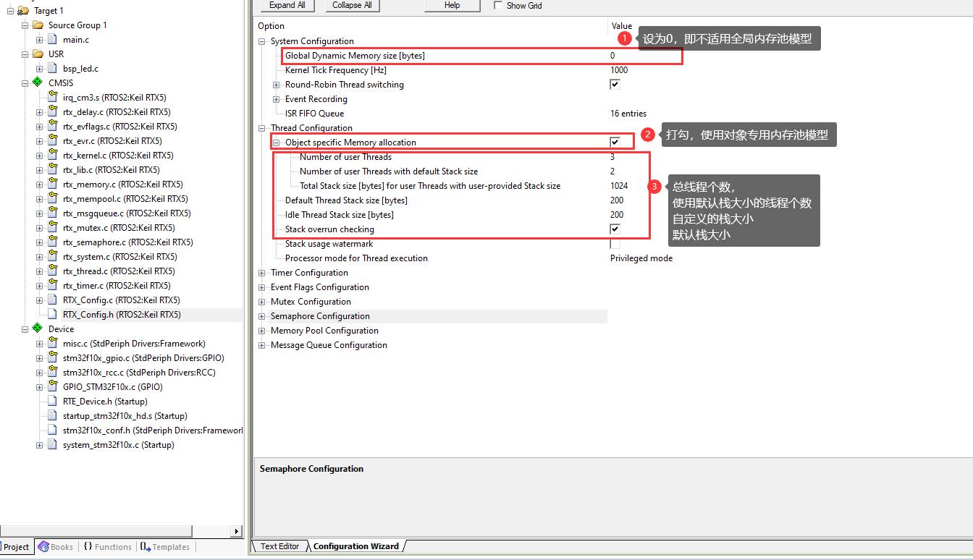Click the misc.c file key icon

52,343
